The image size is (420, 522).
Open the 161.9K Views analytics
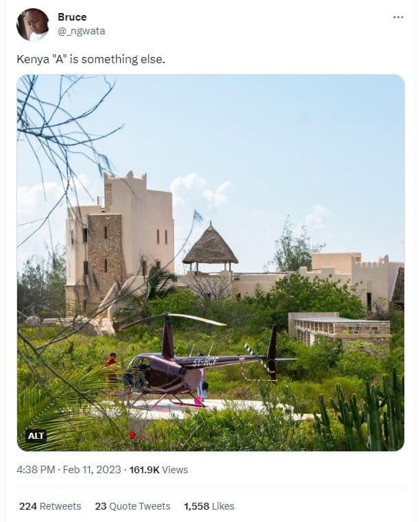(159, 469)
